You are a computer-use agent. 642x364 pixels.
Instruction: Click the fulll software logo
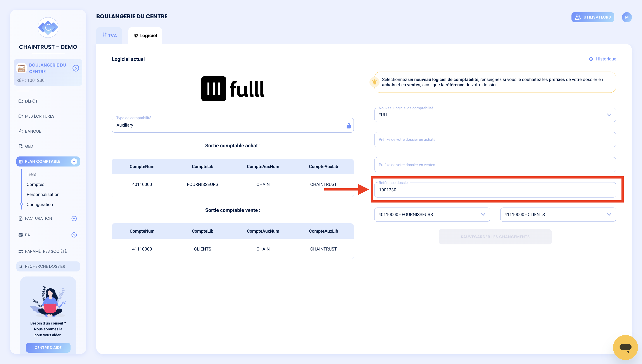click(x=233, y=89)
